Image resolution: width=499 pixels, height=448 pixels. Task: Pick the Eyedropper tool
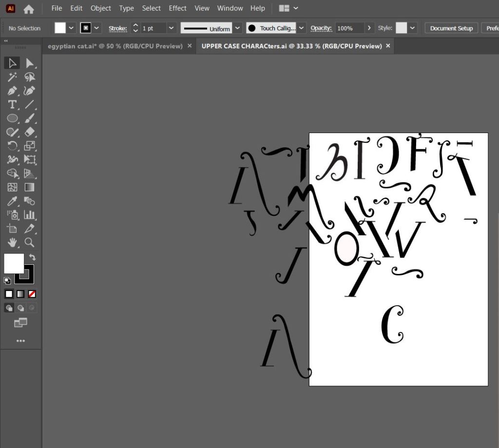pos(12,201)
